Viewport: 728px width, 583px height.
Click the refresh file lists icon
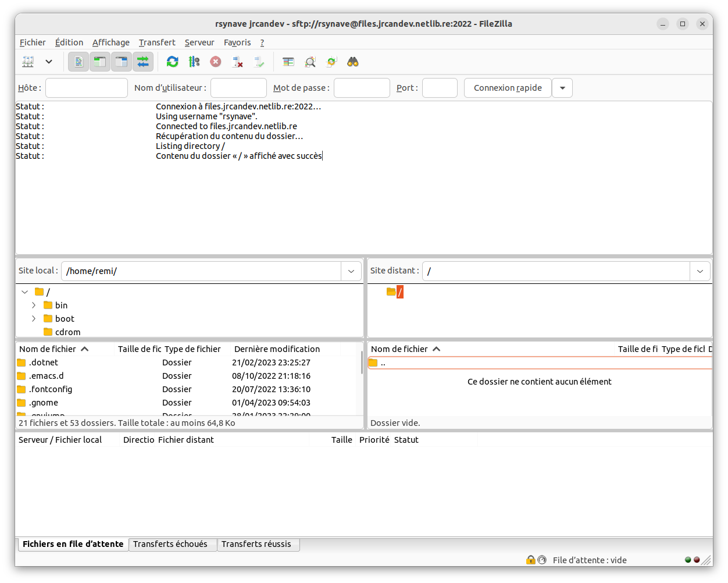point(173,62)
